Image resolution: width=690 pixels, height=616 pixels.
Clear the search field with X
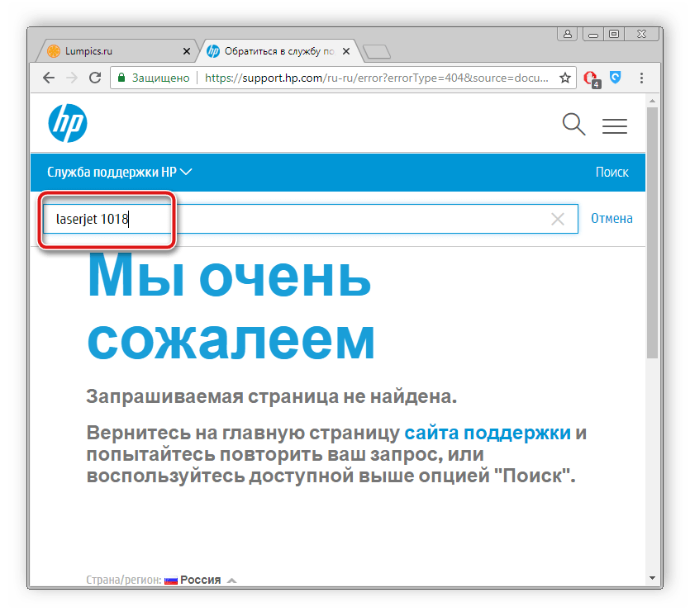(558, 219)
